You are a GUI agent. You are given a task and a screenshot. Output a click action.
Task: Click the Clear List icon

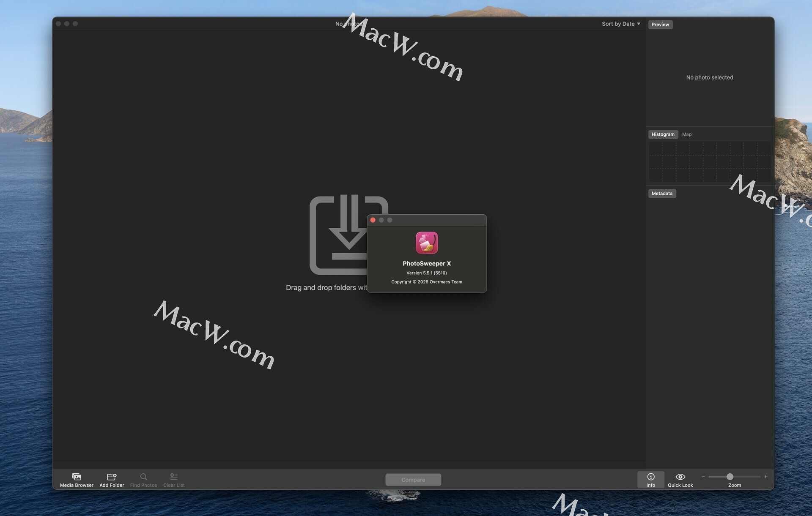click(x=174, y=476)
